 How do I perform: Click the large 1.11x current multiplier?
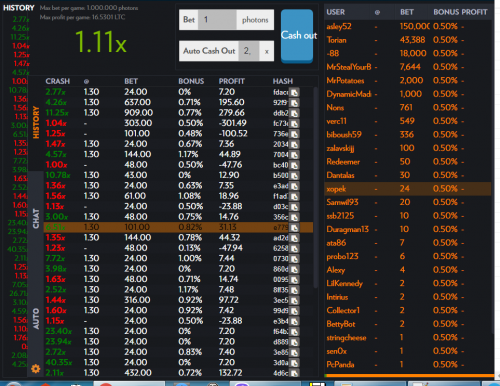[101, 42]
